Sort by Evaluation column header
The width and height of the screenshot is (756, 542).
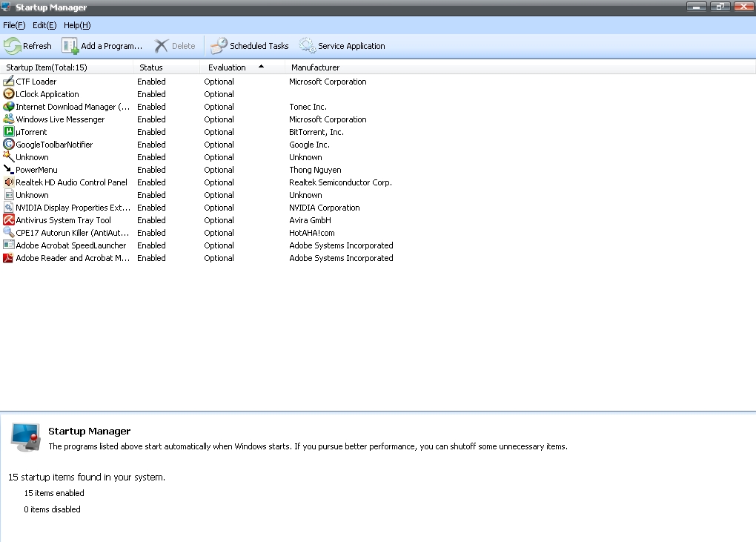click(242, 67)
